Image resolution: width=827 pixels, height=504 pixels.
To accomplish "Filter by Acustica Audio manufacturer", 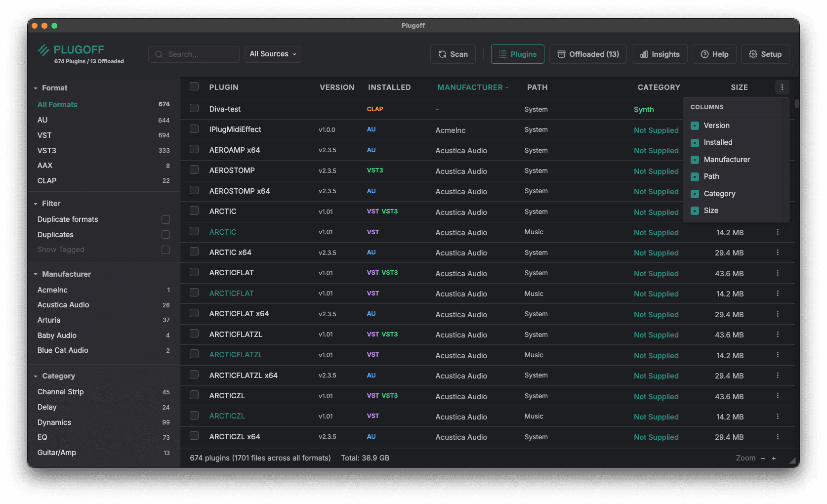I will point(103,305).
